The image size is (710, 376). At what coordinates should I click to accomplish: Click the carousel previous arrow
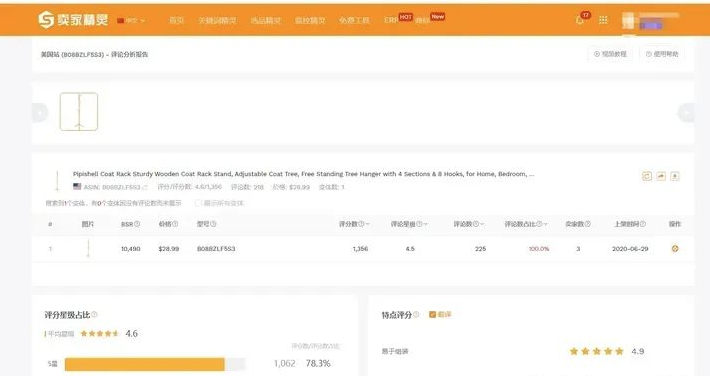(x=40, y=112)
